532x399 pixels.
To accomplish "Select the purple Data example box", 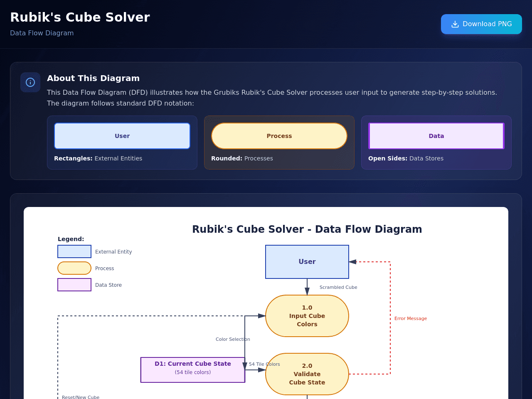I will (436, 136).
